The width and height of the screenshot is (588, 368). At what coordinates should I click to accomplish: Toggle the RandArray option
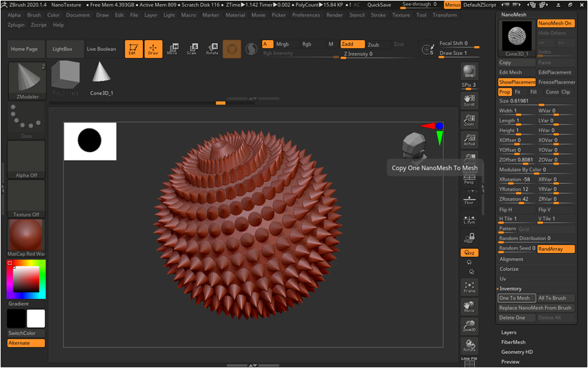(555, 248)
